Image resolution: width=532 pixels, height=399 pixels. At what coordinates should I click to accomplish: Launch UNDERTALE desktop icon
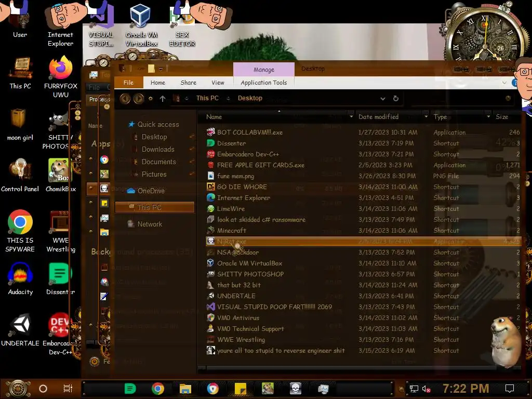[20, 330]
